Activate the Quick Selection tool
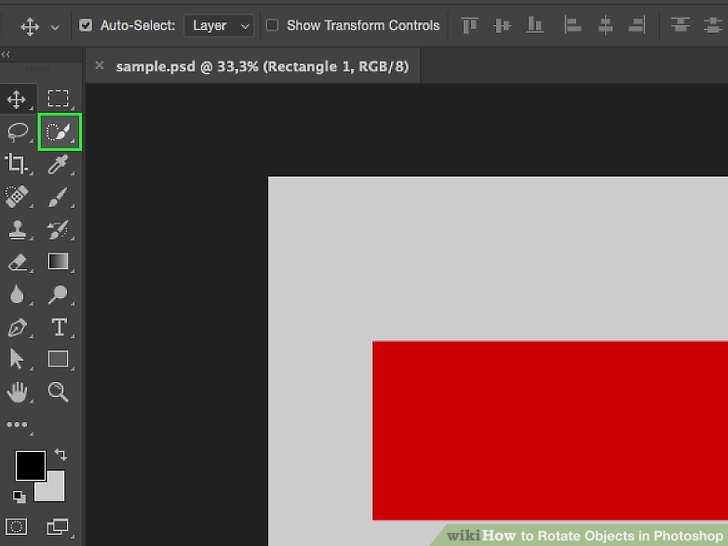 [x=59, y=132]
